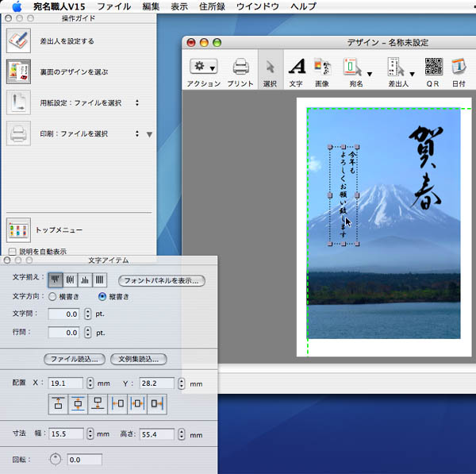Screen dimensions: 476x474
Task: Click the 画像 image tool icon
Action: (x=321, y=67)
